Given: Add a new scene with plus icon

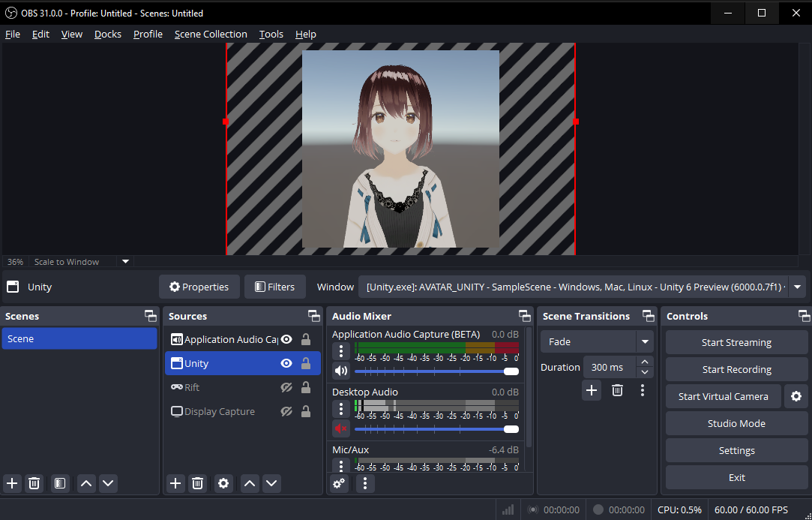Looking at the screenshot, I should tap(12, 484).
